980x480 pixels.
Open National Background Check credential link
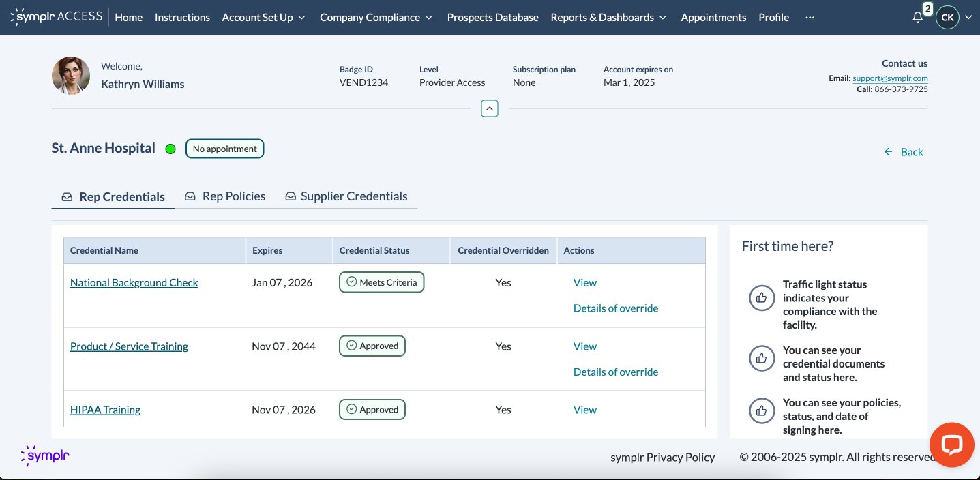click(x=134, y=282)
